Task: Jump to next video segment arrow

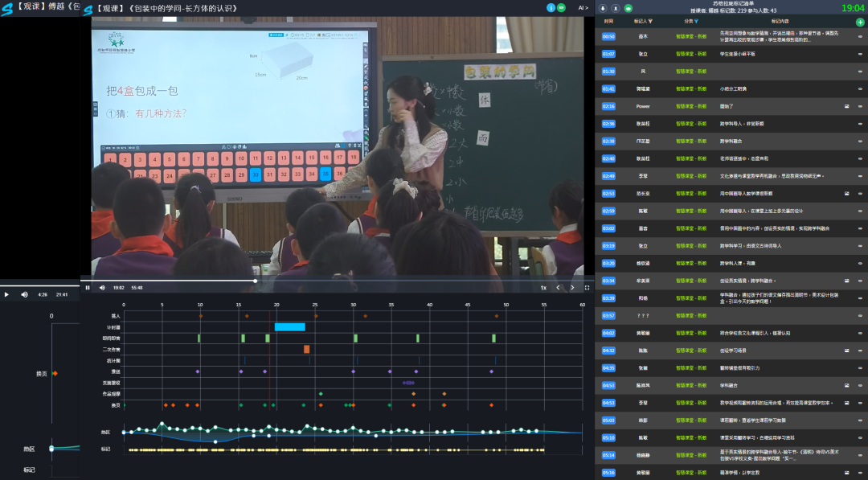Action: click(572, 287)
